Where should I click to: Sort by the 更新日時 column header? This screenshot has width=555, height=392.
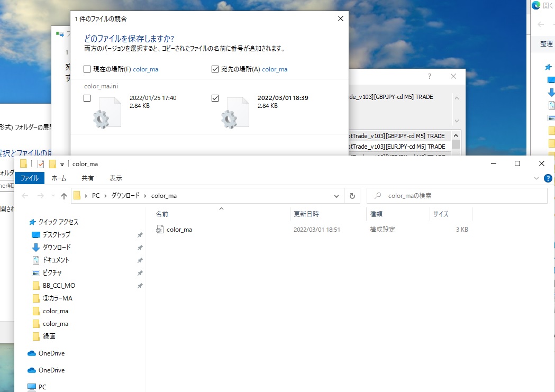coord(306,214)
